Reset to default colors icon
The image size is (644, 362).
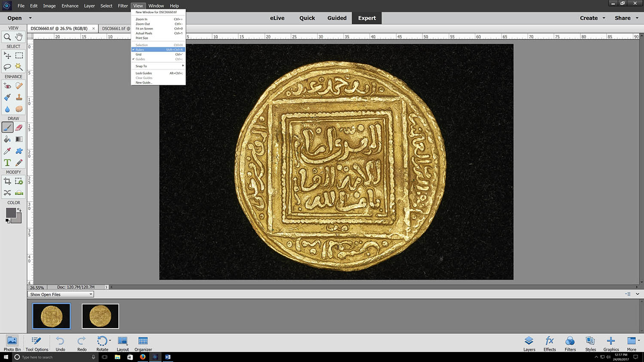pyautogui.click(x=8, y=221)
